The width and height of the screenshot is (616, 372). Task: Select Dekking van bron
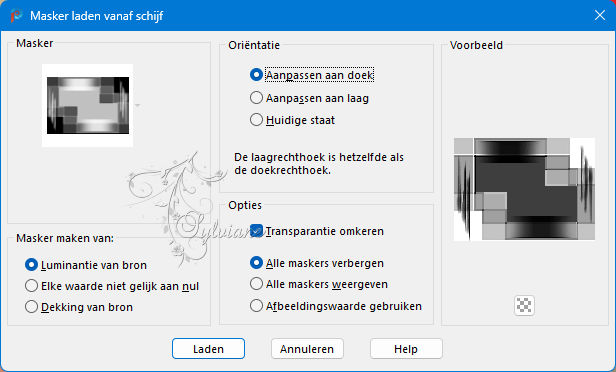[x=79, y=307]
